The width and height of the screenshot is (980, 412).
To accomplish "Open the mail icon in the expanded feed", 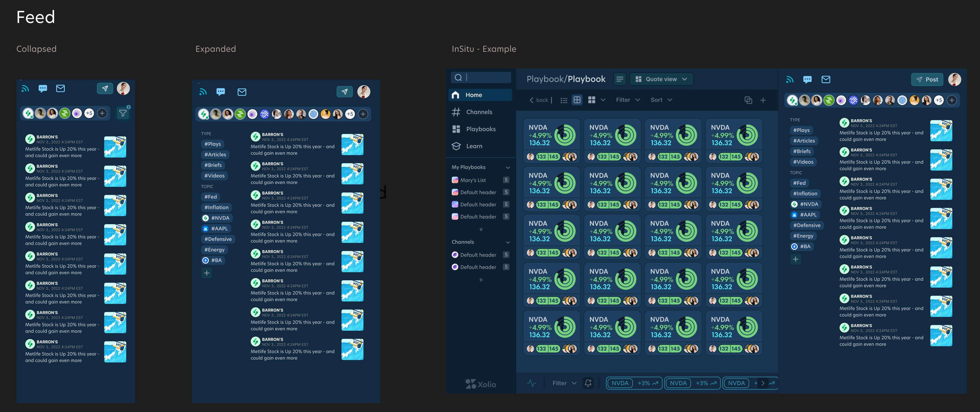I will coord(242,92).
